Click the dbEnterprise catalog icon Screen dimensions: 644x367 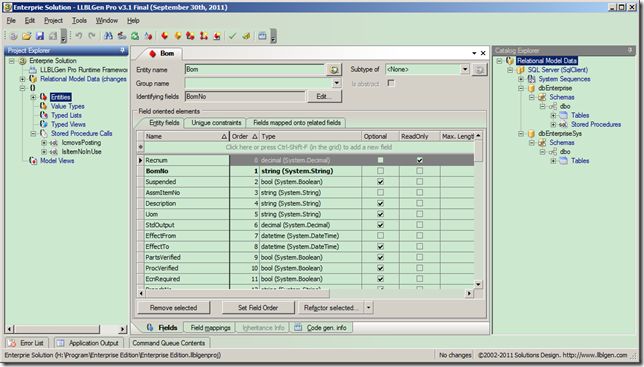[x=531, y=88]
